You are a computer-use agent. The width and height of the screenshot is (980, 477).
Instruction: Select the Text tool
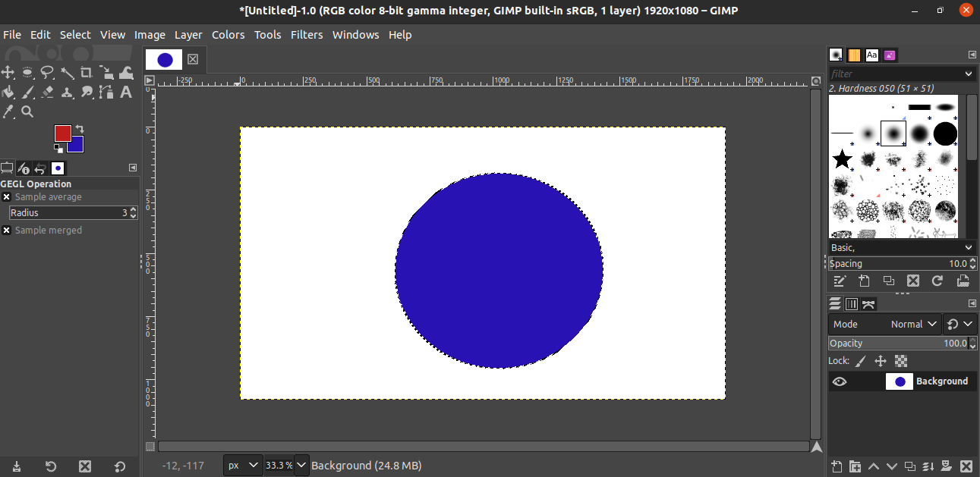tap(126, 93)
